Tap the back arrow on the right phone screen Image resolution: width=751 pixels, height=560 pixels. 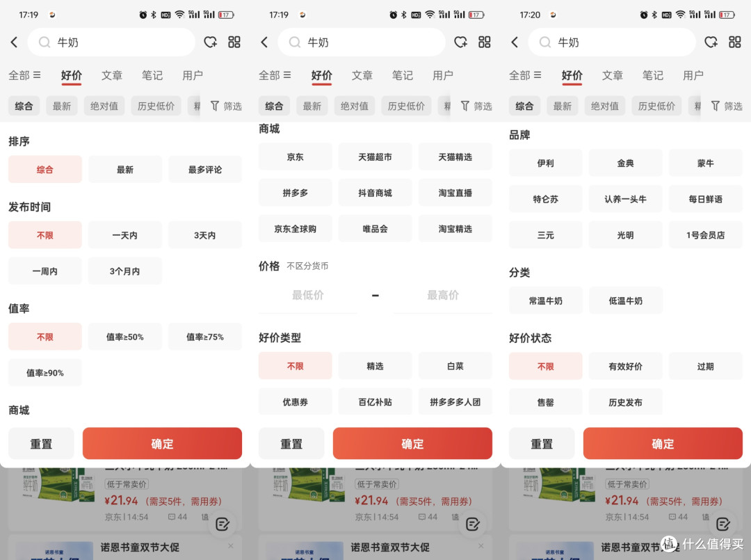click(x=515, y=42)
